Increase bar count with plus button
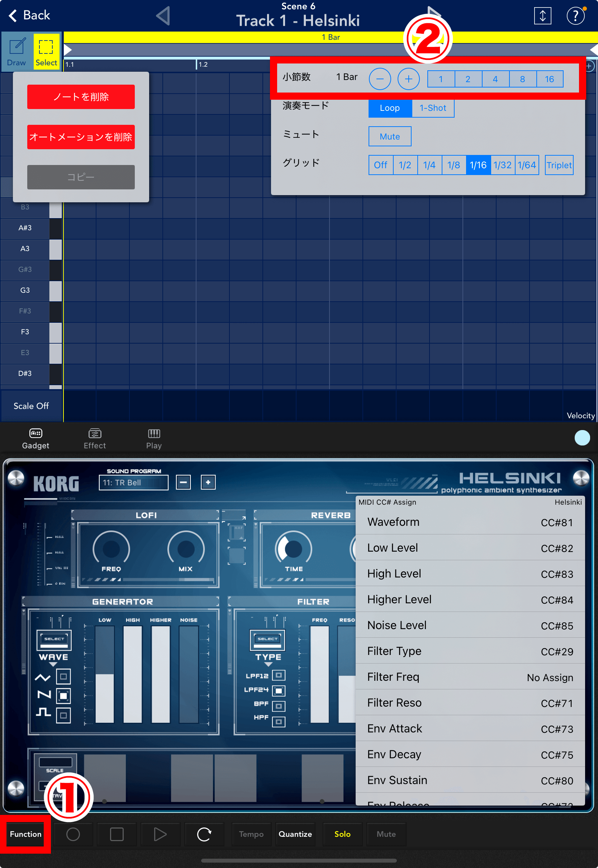 pos(408,79)
